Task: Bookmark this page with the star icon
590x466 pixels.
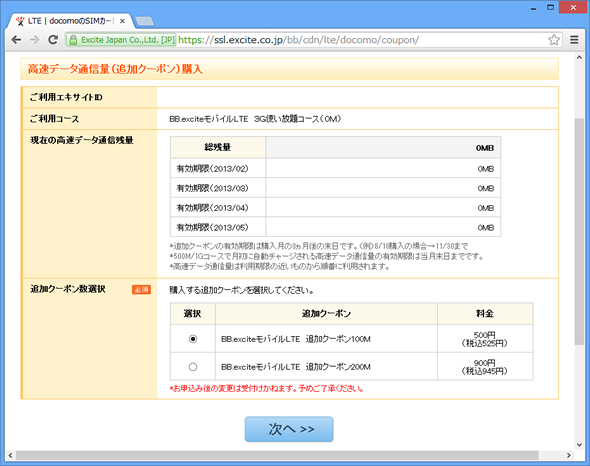Action: point(554,40)
